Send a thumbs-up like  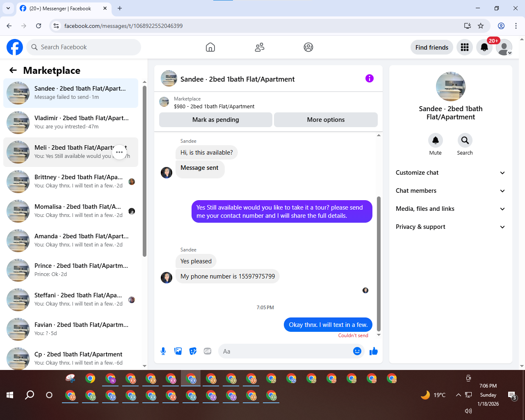374,351
